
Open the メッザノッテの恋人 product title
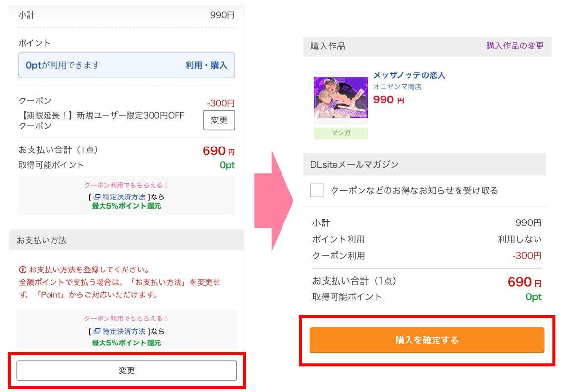pyautogui.click(x=409, y=75)
